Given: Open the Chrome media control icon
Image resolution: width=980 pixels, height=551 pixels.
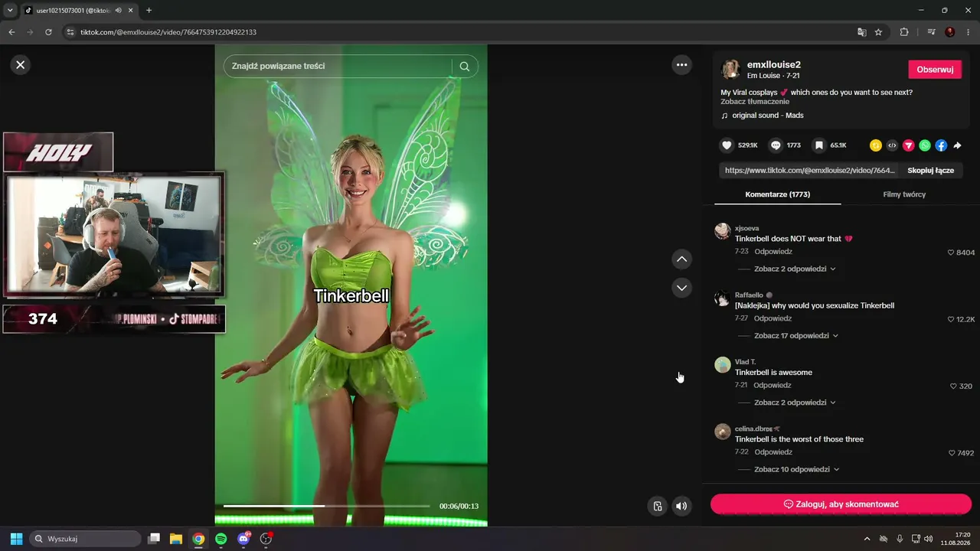Looking at the screenshot, I should point(931,32).
